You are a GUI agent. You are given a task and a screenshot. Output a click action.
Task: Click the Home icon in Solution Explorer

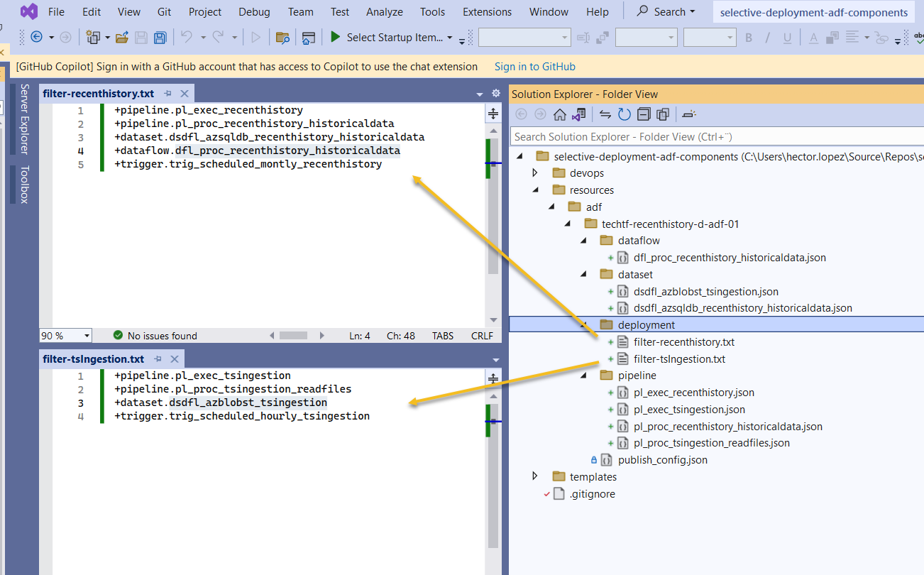tap(560, 114)
